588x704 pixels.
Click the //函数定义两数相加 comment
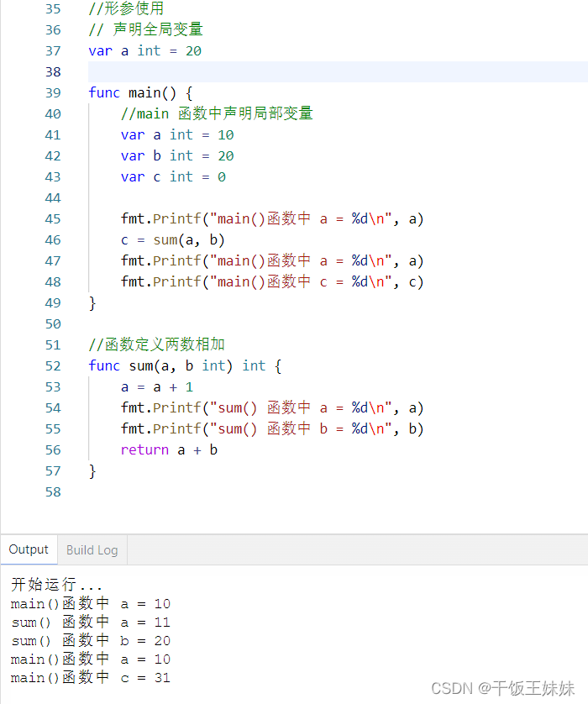coord(143,344)
